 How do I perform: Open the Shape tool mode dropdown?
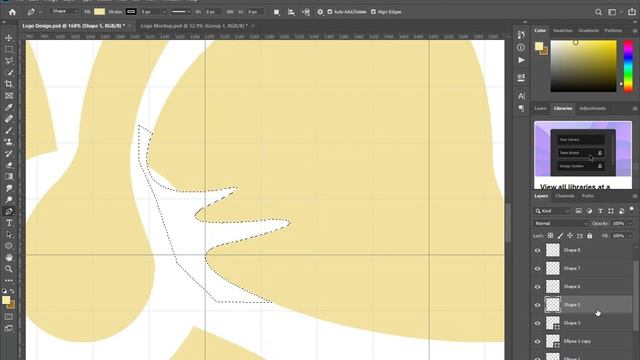pos(64,11)
